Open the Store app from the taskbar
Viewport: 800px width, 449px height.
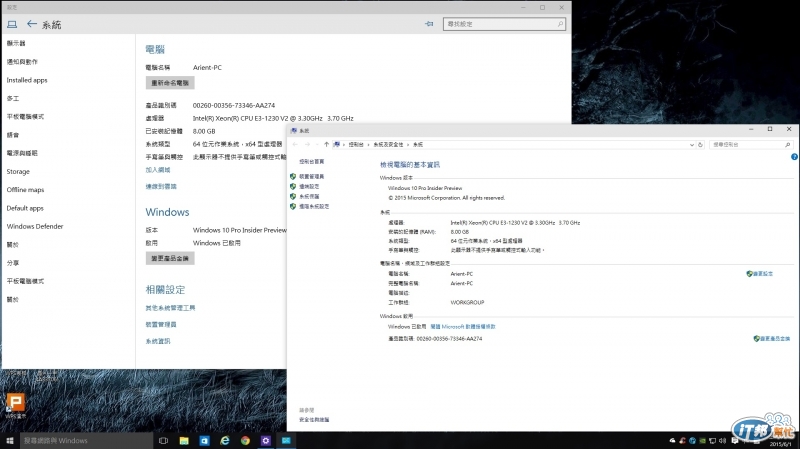point(205,440)
